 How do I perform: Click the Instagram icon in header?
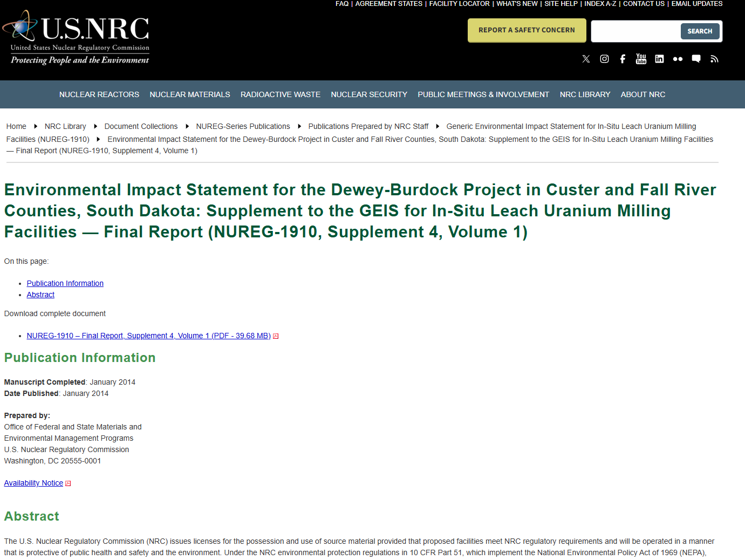tap(604, 59)
